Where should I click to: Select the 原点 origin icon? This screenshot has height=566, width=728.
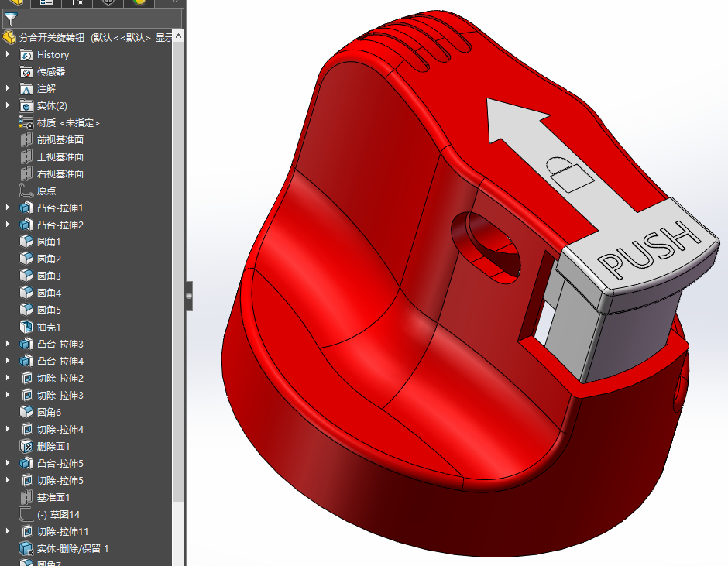26,190
